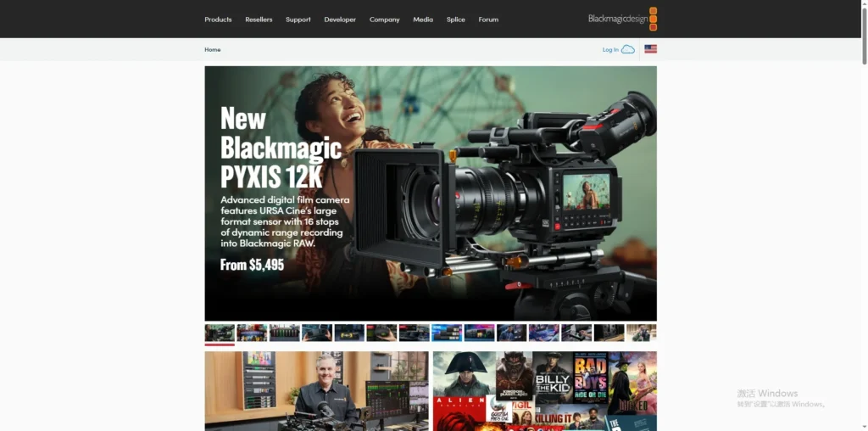The height and width of the screenshot is (431, 868).
Task: Select the last thumbnail in the carousel strip
Action: click(642, 333)
